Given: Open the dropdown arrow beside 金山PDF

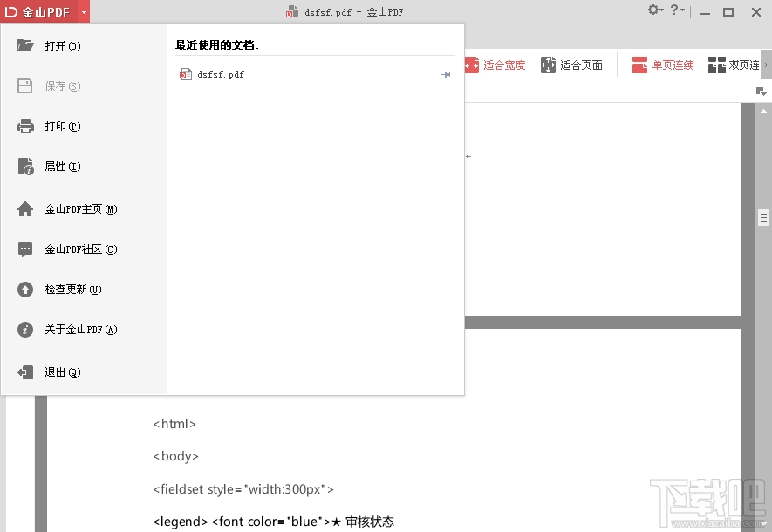Looking at the screenshot, I should (85, 11).
